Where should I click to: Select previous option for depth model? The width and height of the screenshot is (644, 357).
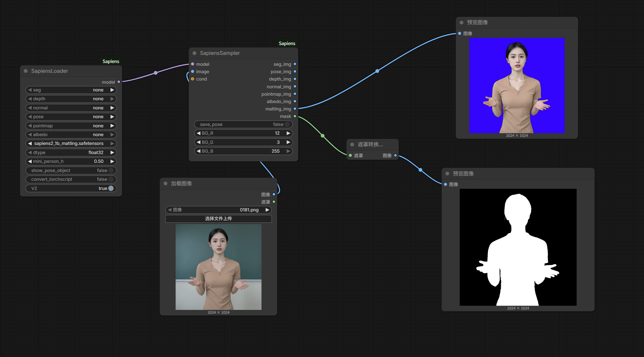(30, 99)
